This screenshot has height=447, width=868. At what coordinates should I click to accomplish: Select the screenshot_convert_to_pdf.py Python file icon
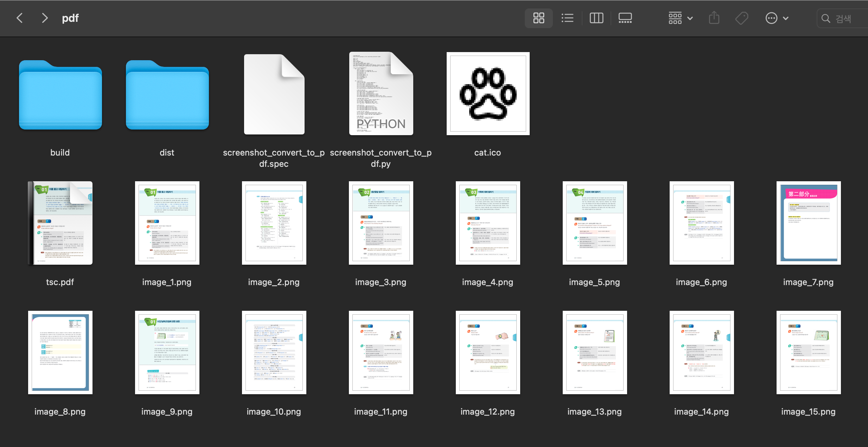381,94
